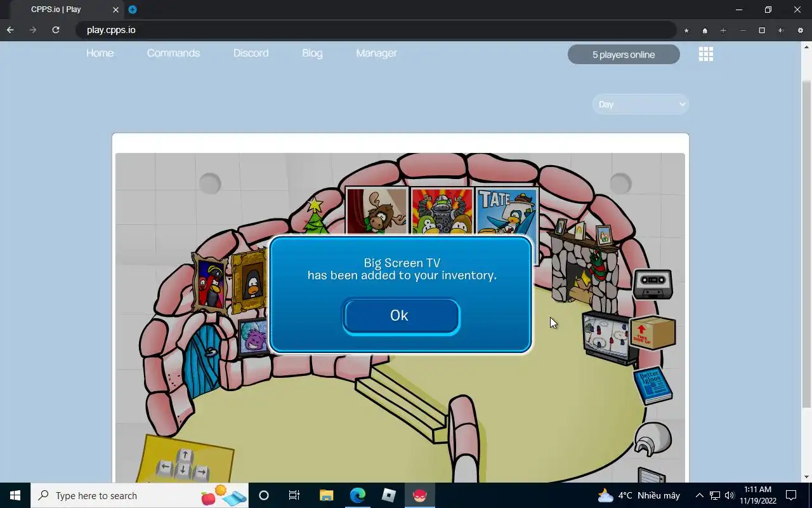Launch Microsoft Edge from taskbar
Image resolution: width=812 pixels, height=508 pixels.
click(358, 495)
